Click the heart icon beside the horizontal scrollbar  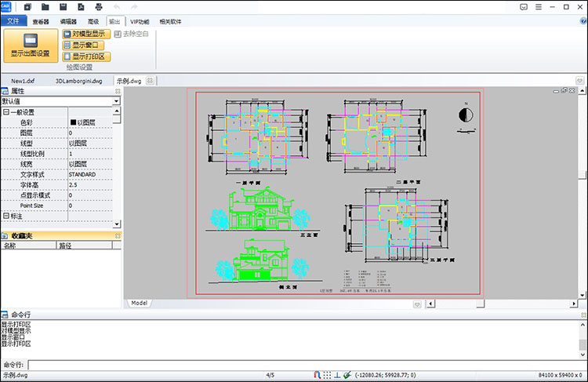pyautogui.click(x=417, y=304)
